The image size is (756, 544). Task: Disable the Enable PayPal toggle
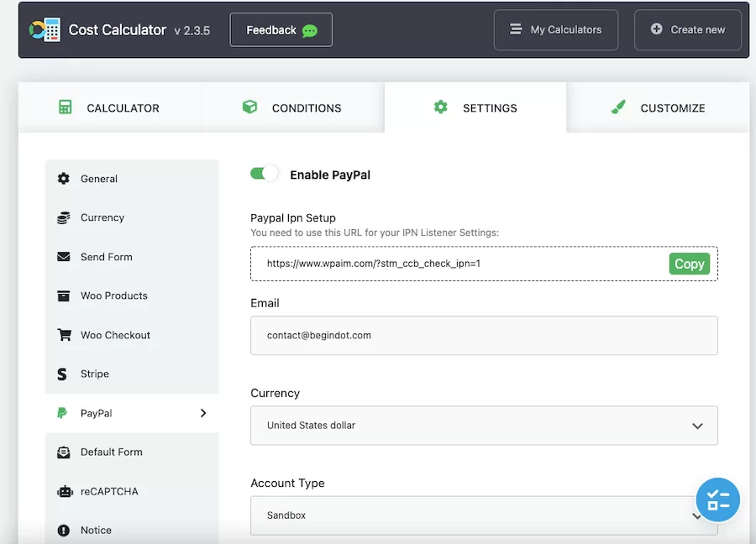coord(263,173)
